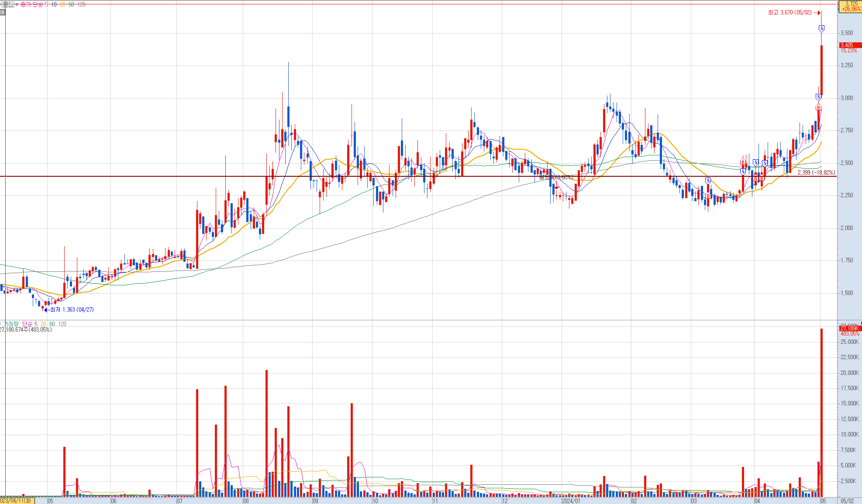The width and height of the screenshot is (862, 504).
Task: Toggle the 60 period price MA label
Action: [x=71, y=4]
